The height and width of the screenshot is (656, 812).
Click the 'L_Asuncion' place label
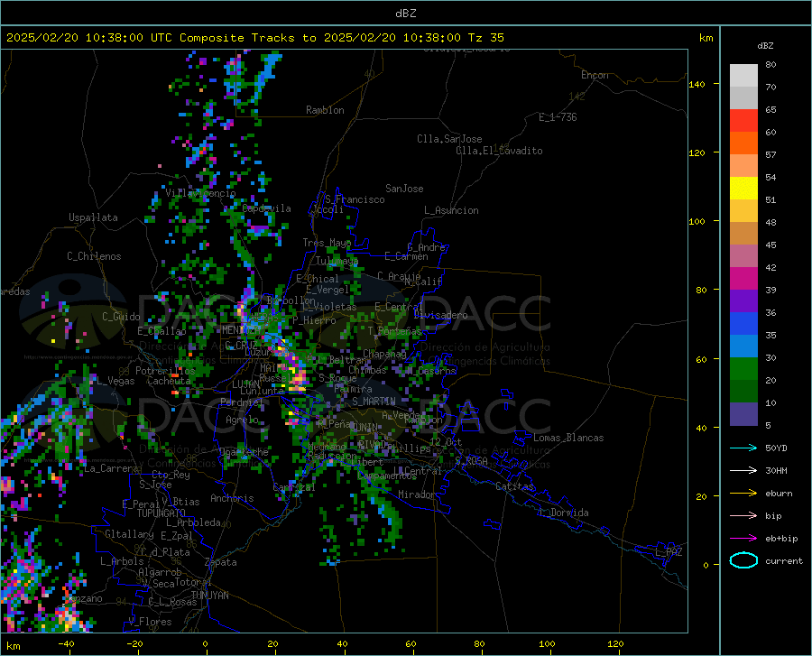pyautogui.click(x=451, y=210)
